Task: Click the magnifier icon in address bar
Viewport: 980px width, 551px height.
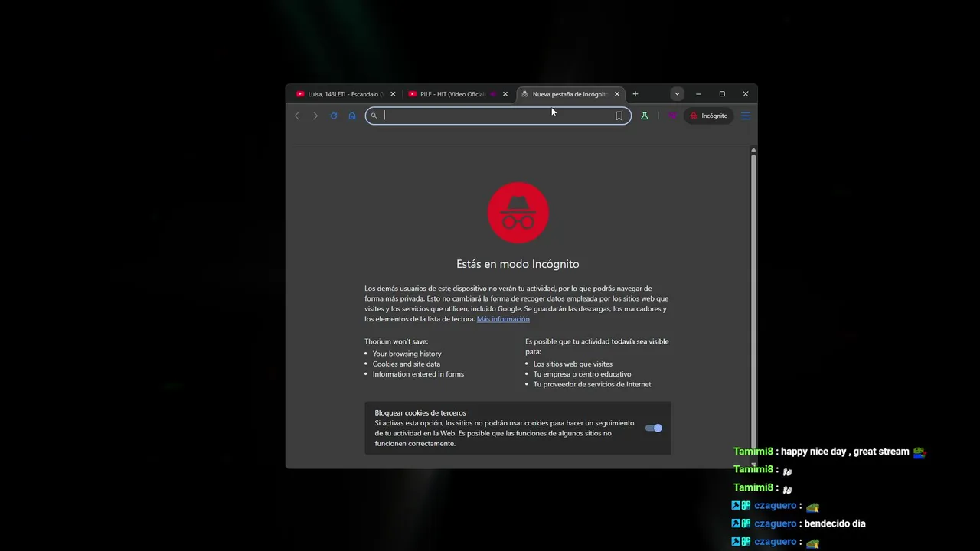Action: click(x=374, y=116)
